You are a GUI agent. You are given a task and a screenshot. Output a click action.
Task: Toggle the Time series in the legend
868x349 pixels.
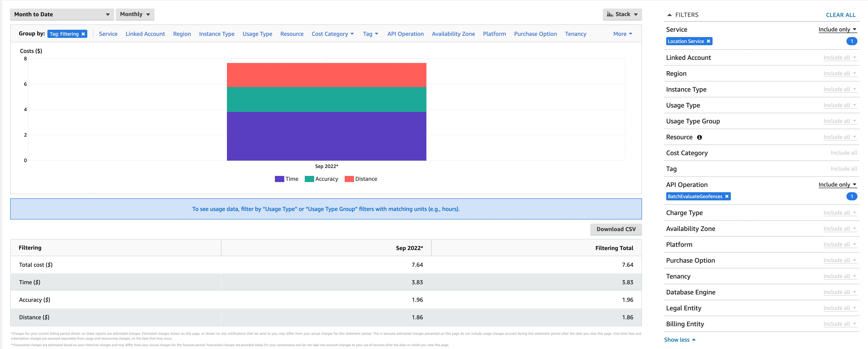(x=287, y=179)
